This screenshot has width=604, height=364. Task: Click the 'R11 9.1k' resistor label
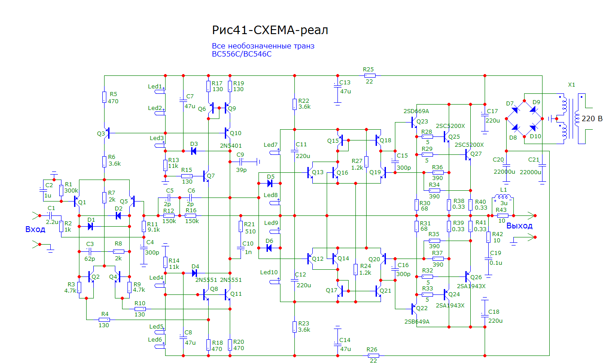click(x=153, y=226)
